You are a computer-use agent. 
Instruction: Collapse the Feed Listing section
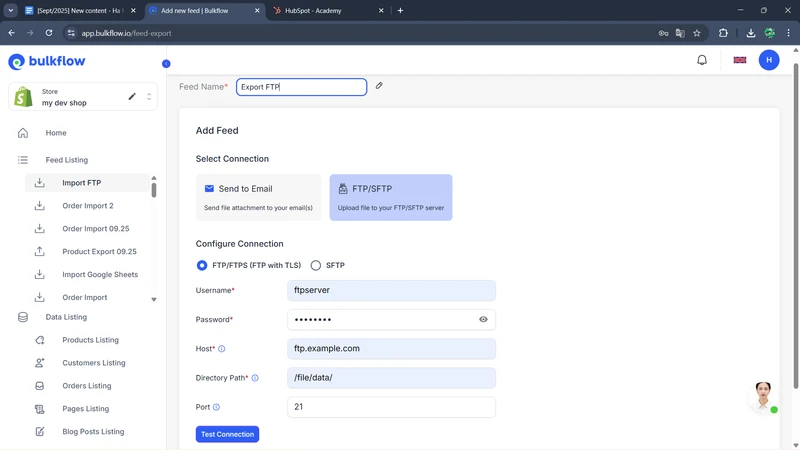(66, 160)
